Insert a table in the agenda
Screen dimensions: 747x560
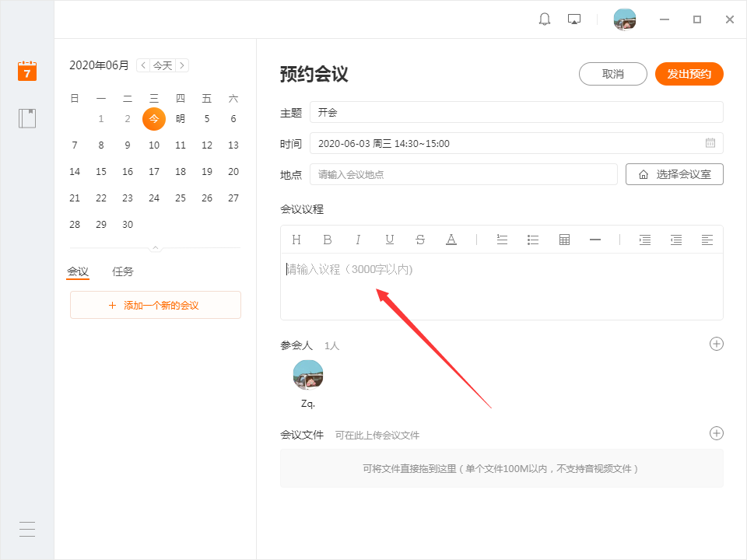click(565, 240)
